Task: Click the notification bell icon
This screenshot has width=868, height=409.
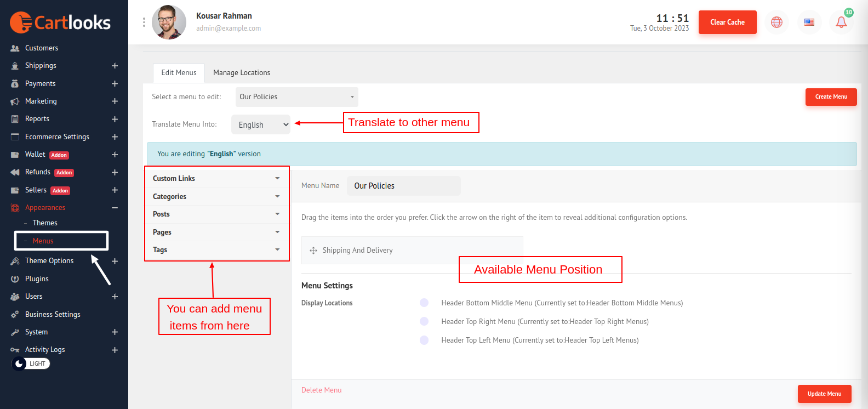Action: click(x=841, y=22)
